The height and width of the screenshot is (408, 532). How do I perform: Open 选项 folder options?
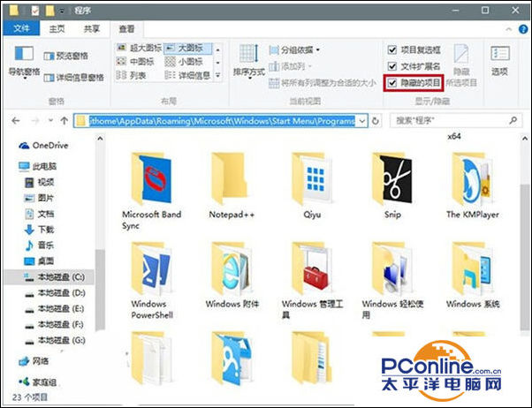[500, 62]
